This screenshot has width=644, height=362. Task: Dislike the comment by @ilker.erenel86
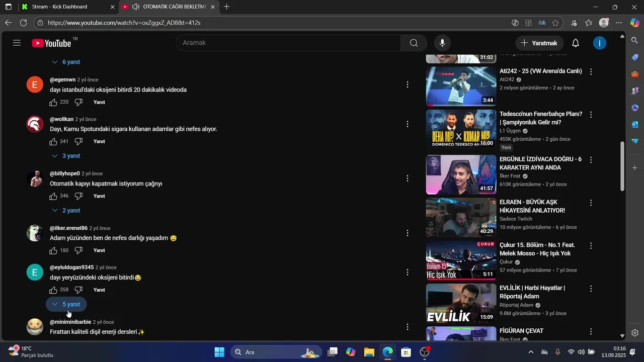click(x=78, y=250)
